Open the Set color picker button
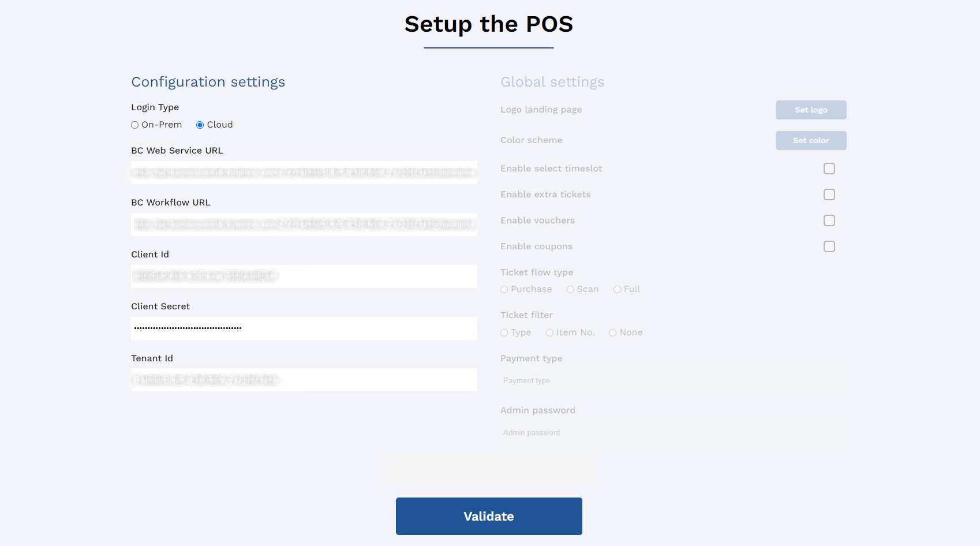This screenshot has height=546, width=980. coord(811,141)
